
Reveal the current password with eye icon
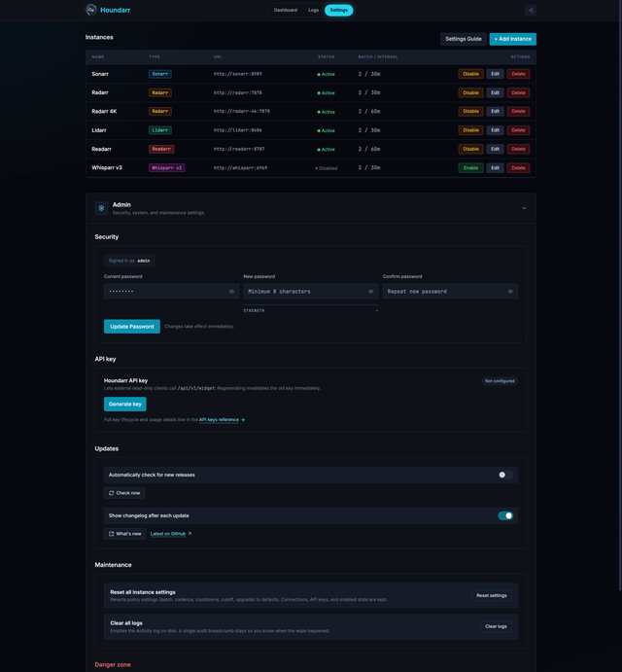click(x=231, y=292)
